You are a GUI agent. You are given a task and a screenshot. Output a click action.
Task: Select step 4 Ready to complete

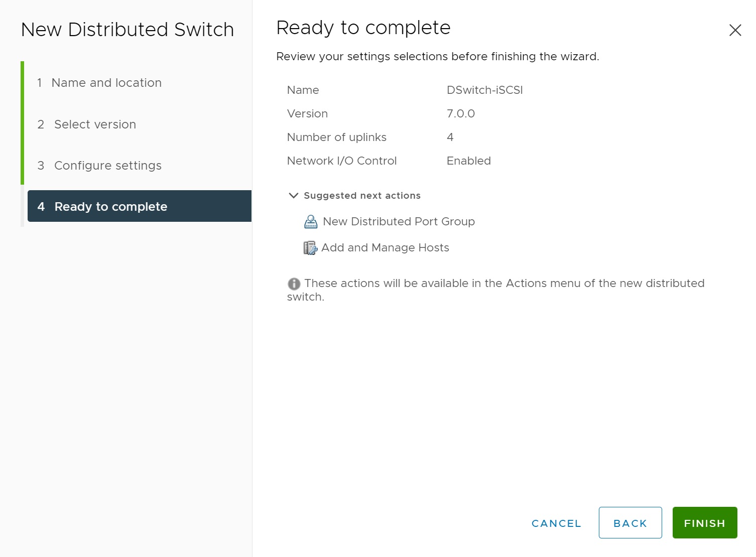[x=111, y=207]
